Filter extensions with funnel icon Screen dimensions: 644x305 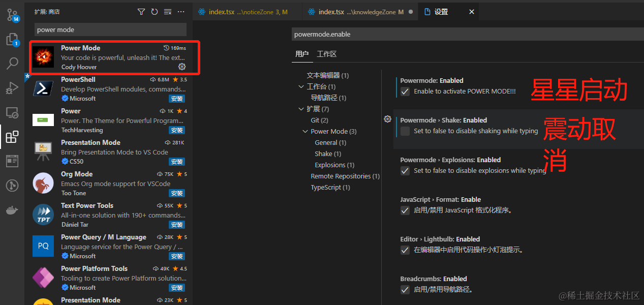(141, 12)
